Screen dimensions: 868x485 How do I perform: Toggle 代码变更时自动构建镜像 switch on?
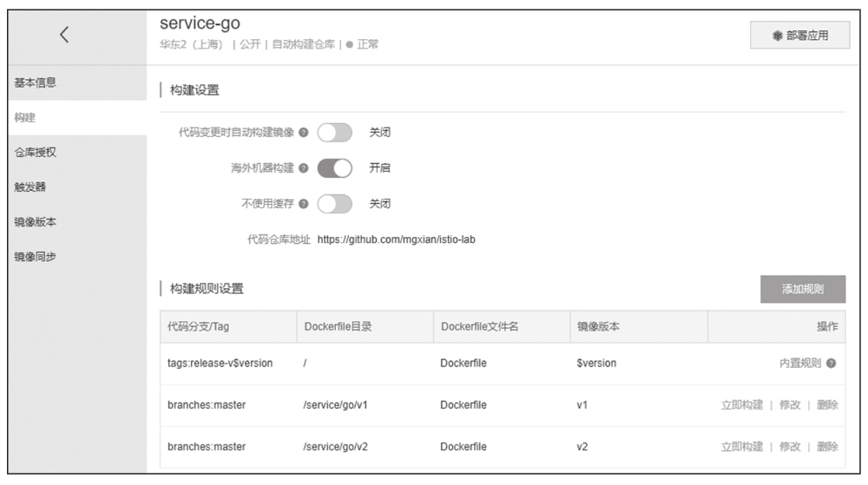point(334,133)
